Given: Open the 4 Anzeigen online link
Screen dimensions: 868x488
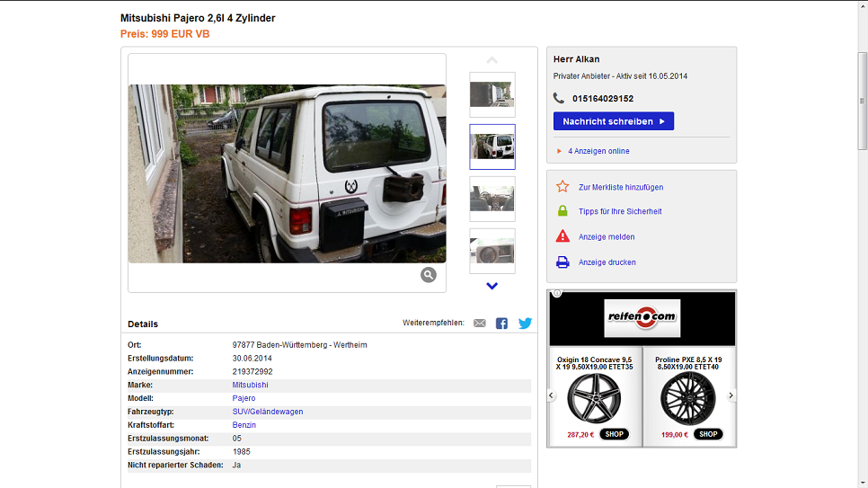Looking at the screenshot, I should [x=598, y=151].
